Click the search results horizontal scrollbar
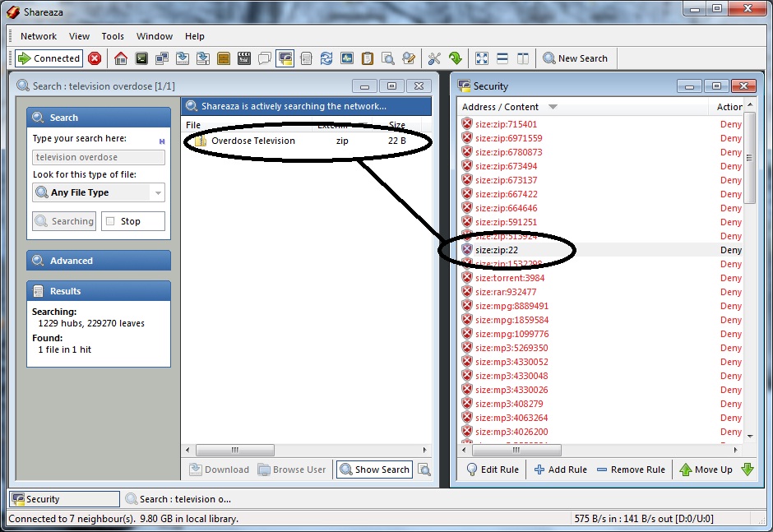The height and width of the screenshot is (532, 773). click(x=234, y=450)
